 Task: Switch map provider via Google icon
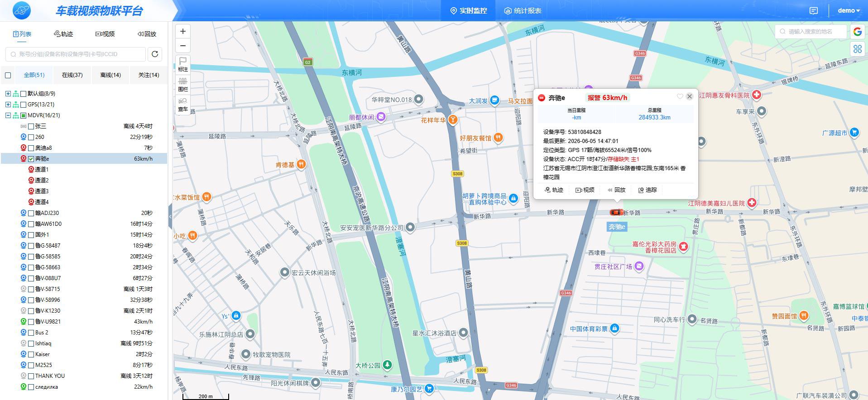click(857, 32)
